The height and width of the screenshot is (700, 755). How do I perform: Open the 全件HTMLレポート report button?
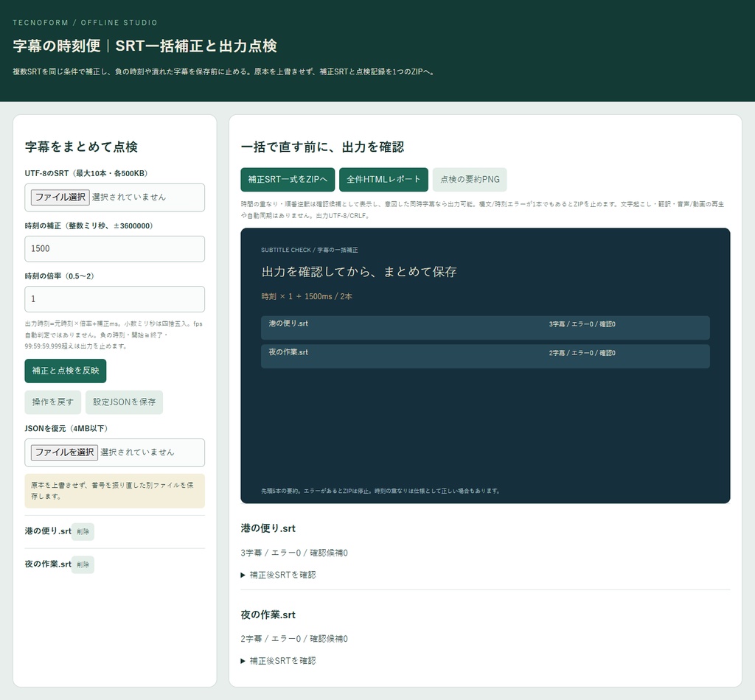[x=383, y=180]
